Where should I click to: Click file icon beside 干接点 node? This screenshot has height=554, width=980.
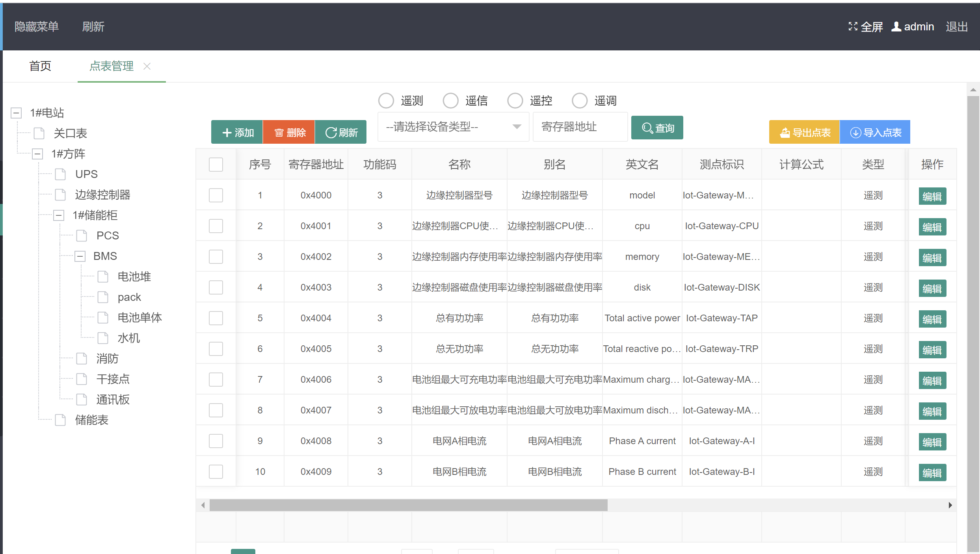point(82,379)
